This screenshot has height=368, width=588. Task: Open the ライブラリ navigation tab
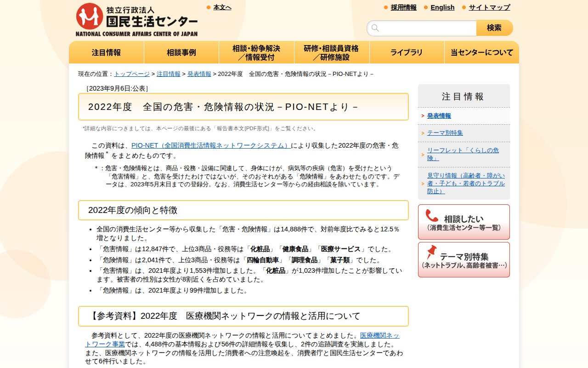(x=407, y=52)
